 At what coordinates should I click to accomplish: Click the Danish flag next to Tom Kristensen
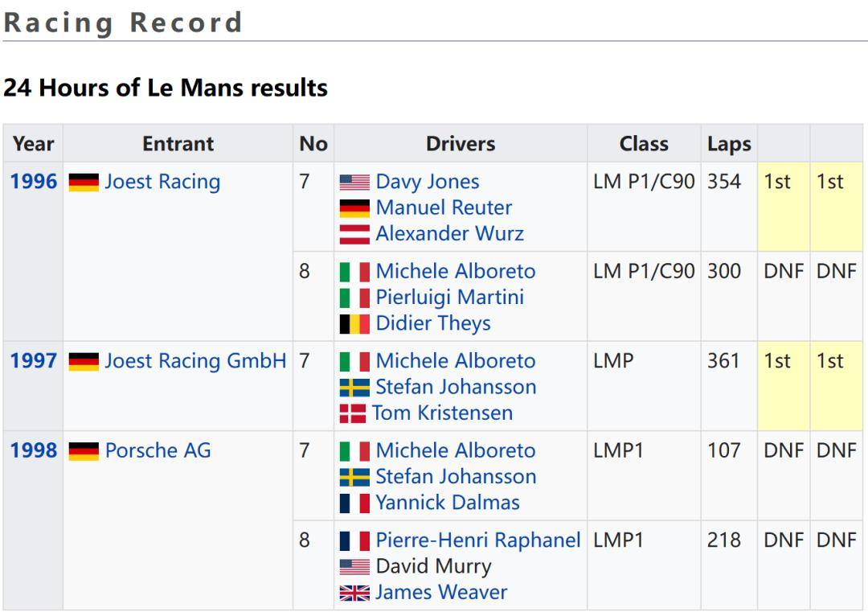coord(353,413)
